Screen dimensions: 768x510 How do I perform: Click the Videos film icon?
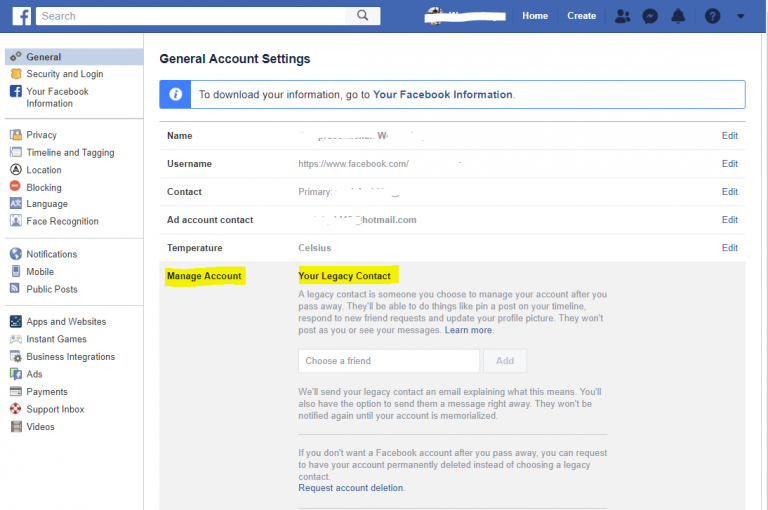pos(16,427)
